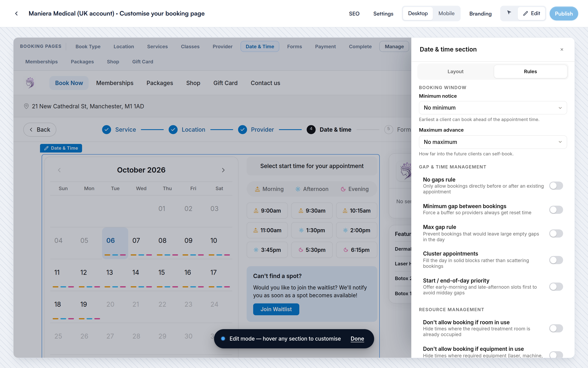Advance calendar to next month
The image size is (588, 368).
[223, 170]
